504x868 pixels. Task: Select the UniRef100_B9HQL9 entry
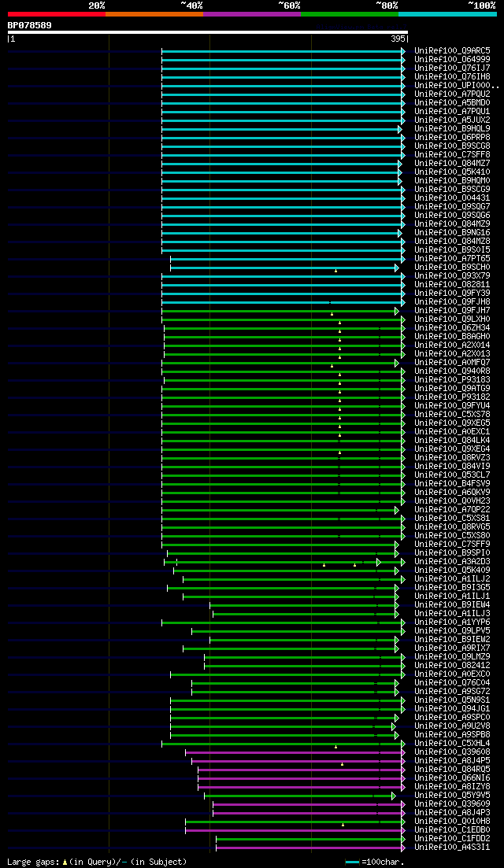pos(452,129)
